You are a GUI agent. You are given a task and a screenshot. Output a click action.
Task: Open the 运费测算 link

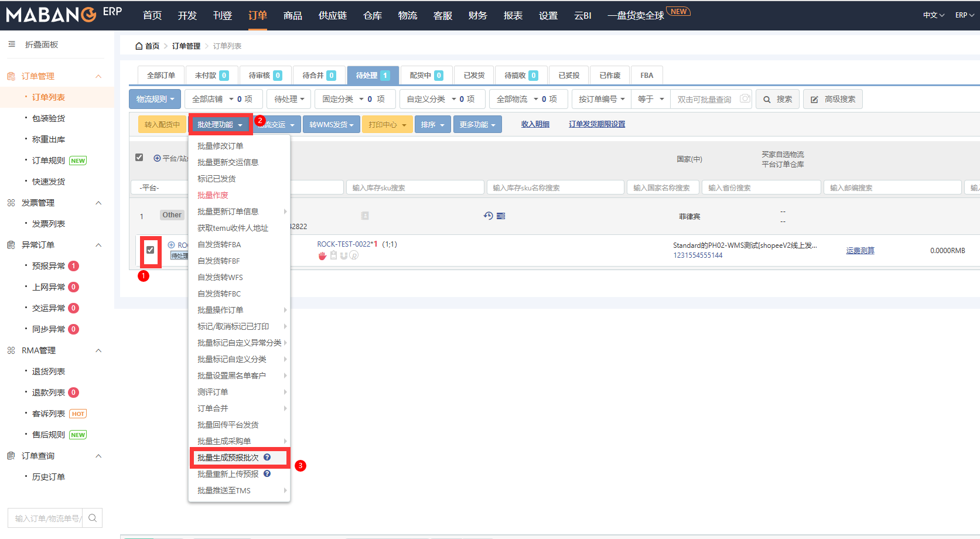(860, 251)
